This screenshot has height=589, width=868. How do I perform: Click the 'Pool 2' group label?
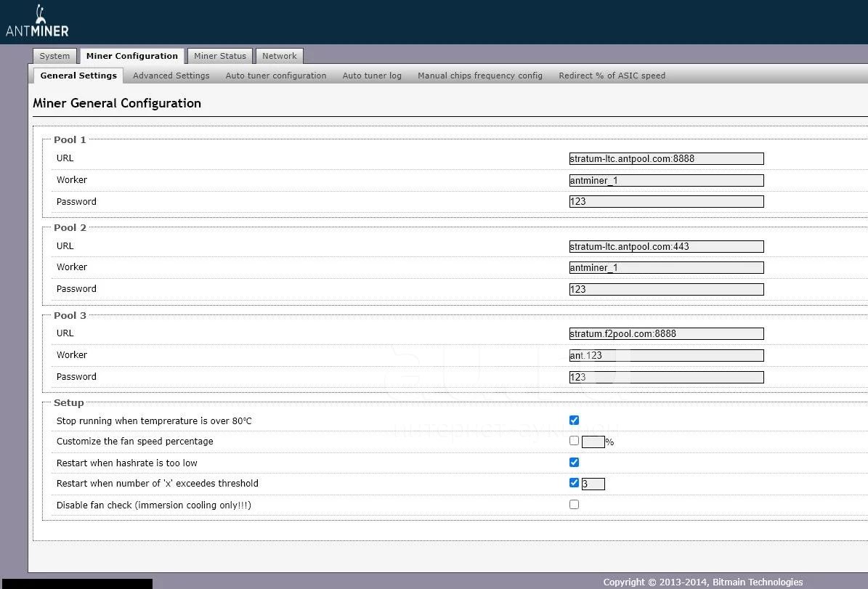(x=70, y=227)
